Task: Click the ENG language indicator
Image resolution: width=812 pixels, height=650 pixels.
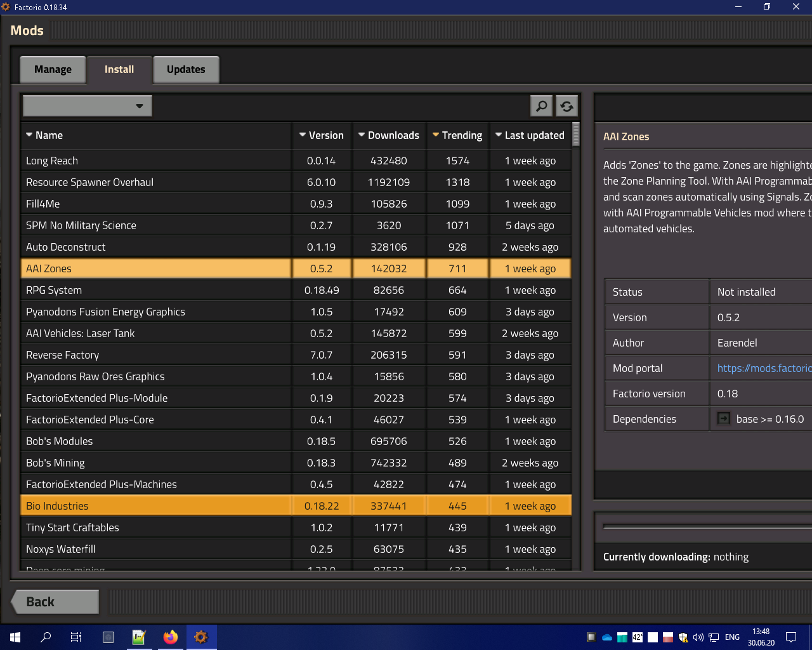Action: click(732, 637)
